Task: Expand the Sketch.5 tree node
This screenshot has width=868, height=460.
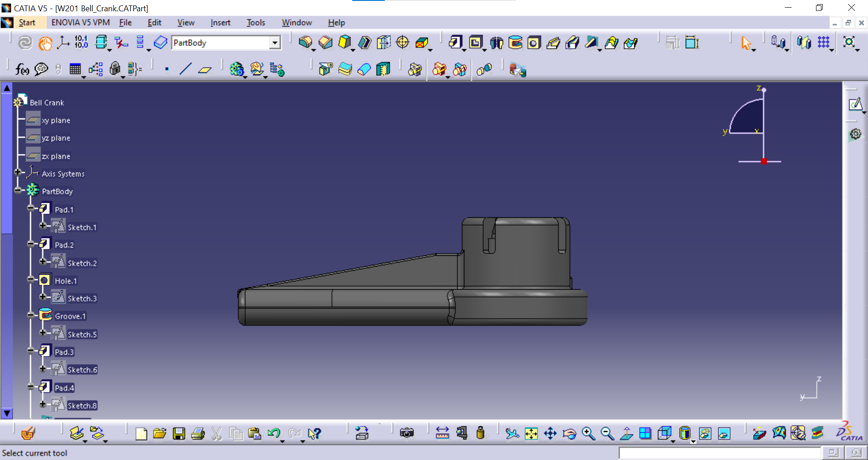Action: point(43,333)
